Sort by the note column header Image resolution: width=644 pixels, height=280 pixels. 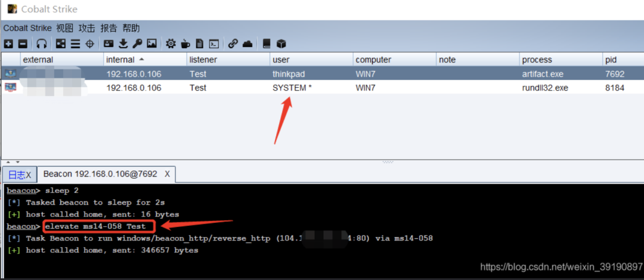[478, 60]
